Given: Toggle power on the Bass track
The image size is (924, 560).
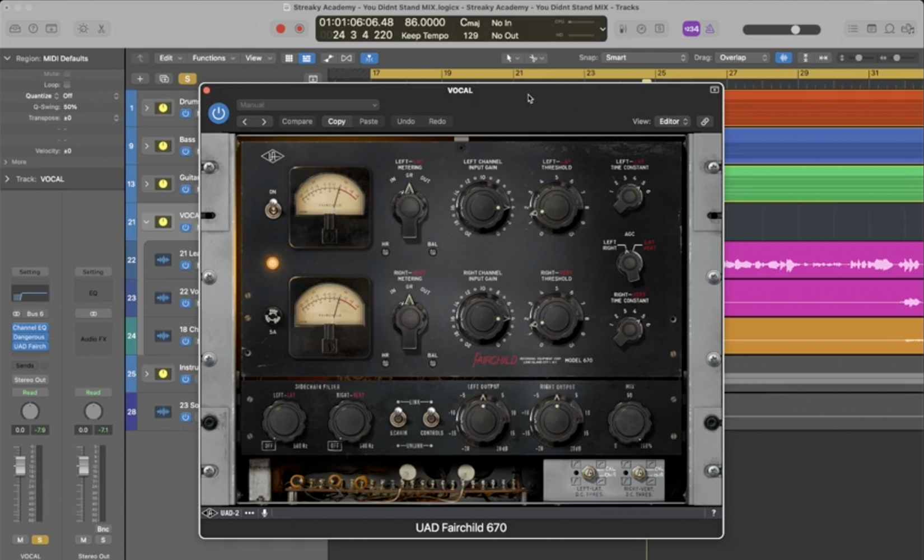Looking at the screenshot, I should pyautogui.click(x=185, y=151).
